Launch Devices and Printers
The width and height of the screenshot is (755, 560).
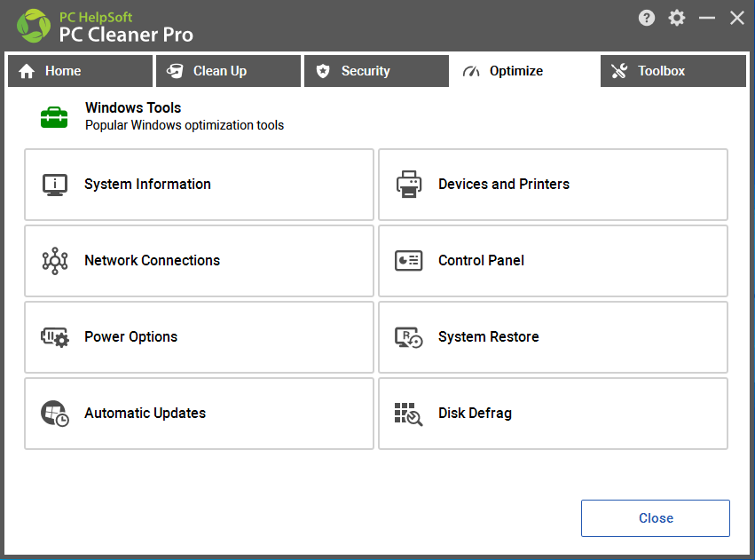(x=554, y=185)
